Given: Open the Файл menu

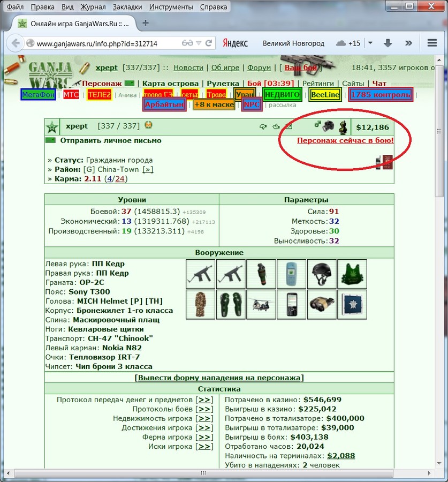Looking at the screenshot, I should tap(15, 7).
